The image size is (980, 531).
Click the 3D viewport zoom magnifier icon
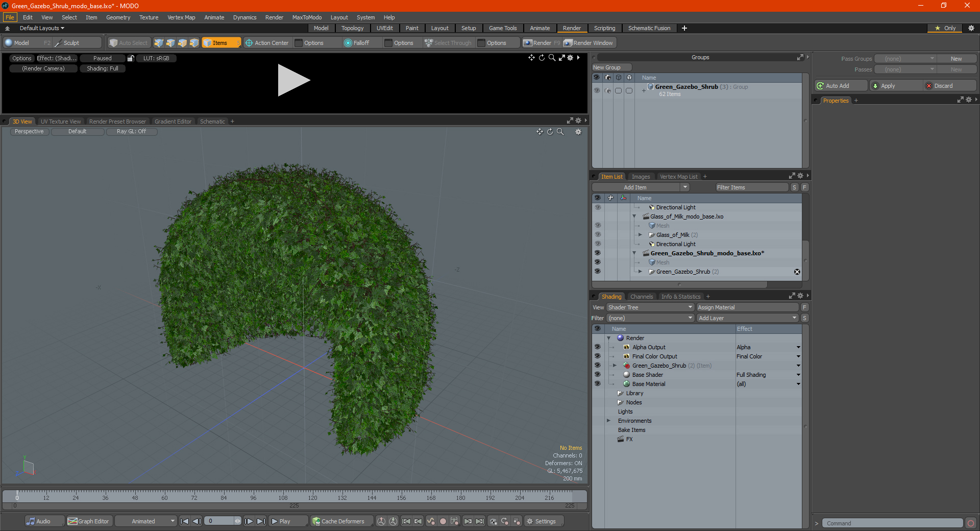coord(560,132)
